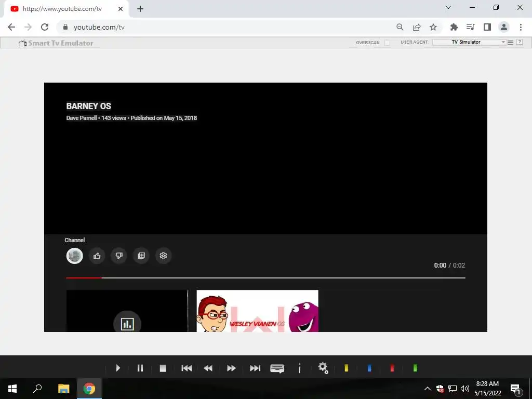Open Chrome three-dot menu
The width and height of the screenshot is (532, 399).
tap(521, 27)
